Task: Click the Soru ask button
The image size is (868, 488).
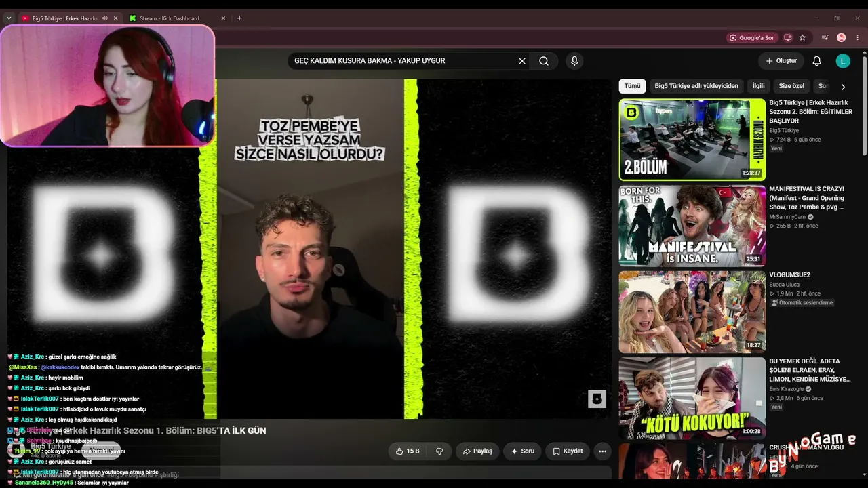Action: click(x=522, y=451)
